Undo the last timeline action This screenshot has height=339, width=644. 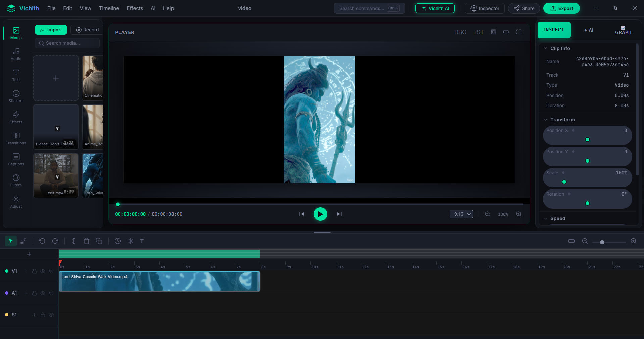pos(42,241)
